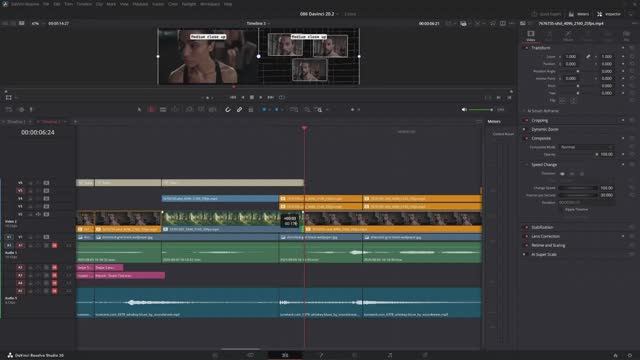
Task: Switch to the Fairlight page music icon
Action: 390,356
